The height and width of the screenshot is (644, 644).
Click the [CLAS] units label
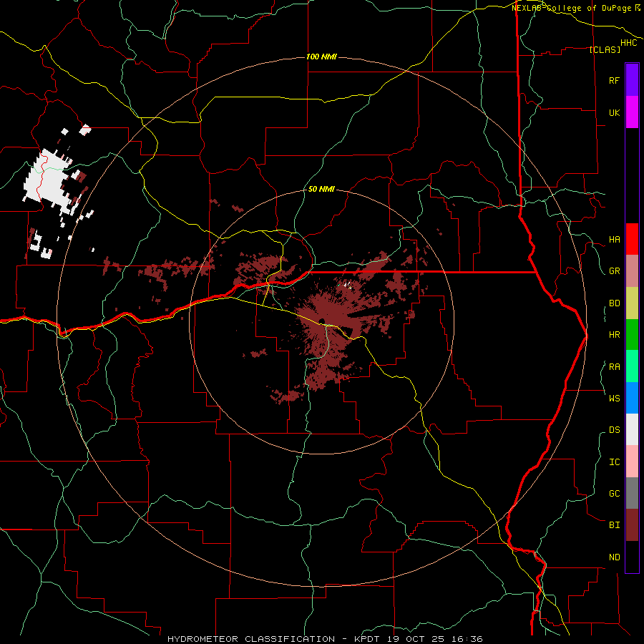[605, 49]
